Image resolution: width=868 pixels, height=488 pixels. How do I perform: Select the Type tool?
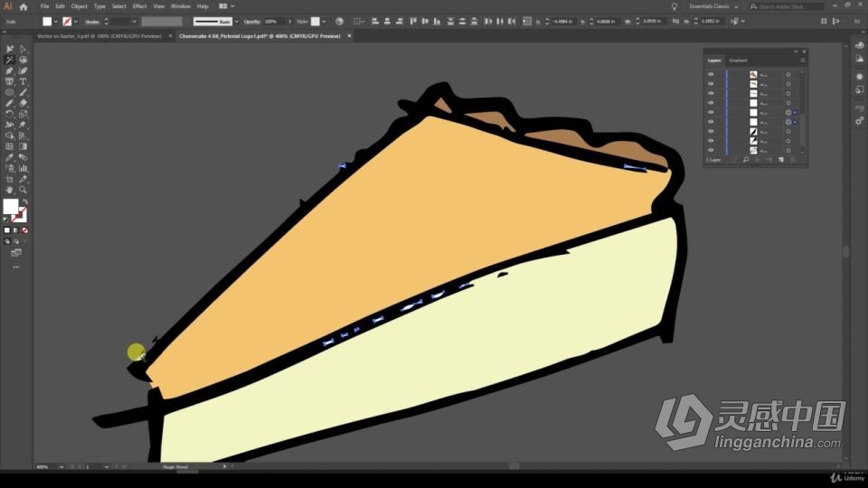pos(23,81)
